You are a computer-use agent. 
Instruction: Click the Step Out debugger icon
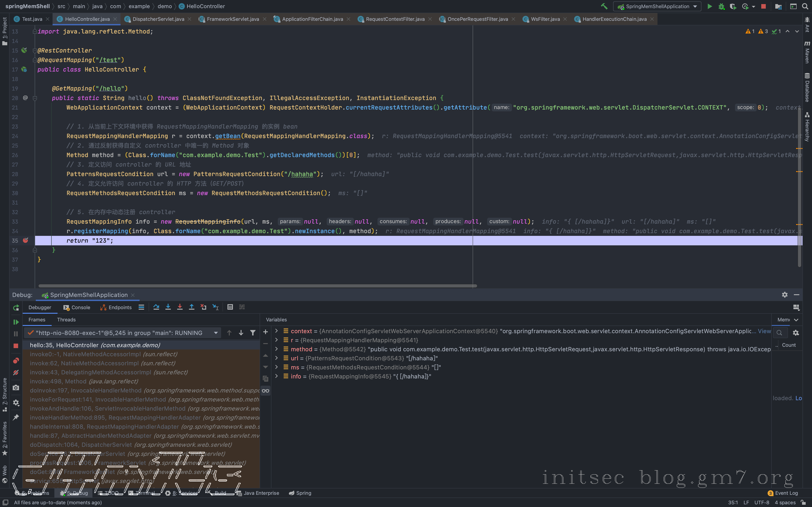pyautogui.click(x=192, y=307)
